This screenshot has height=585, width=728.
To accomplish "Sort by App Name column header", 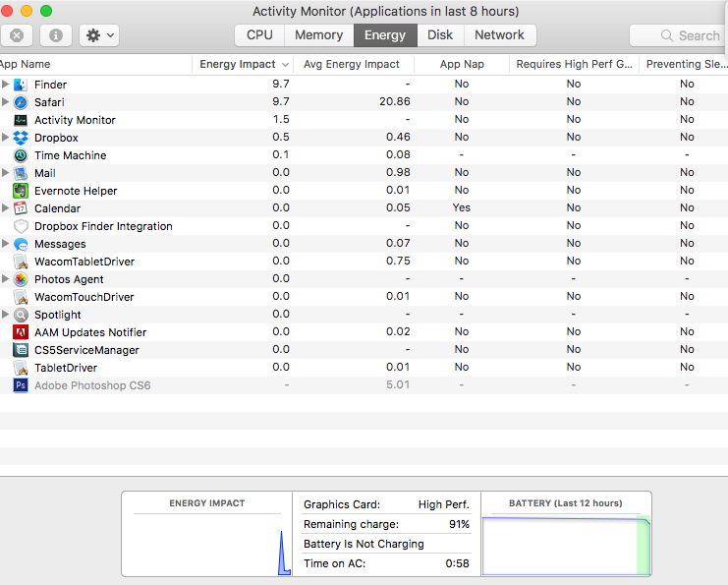I will pos(95,64).
